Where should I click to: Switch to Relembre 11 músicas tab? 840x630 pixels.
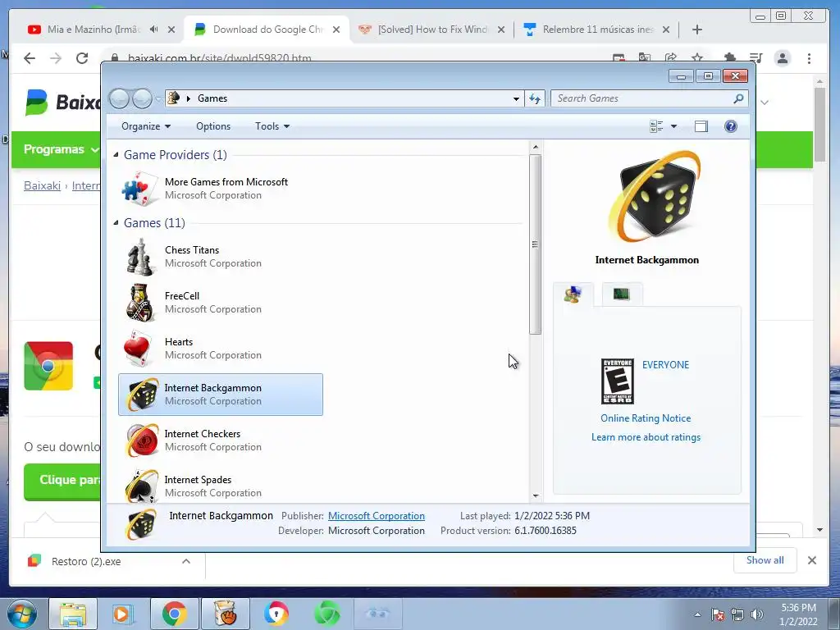pyautogui.click(x=597, y=30)
